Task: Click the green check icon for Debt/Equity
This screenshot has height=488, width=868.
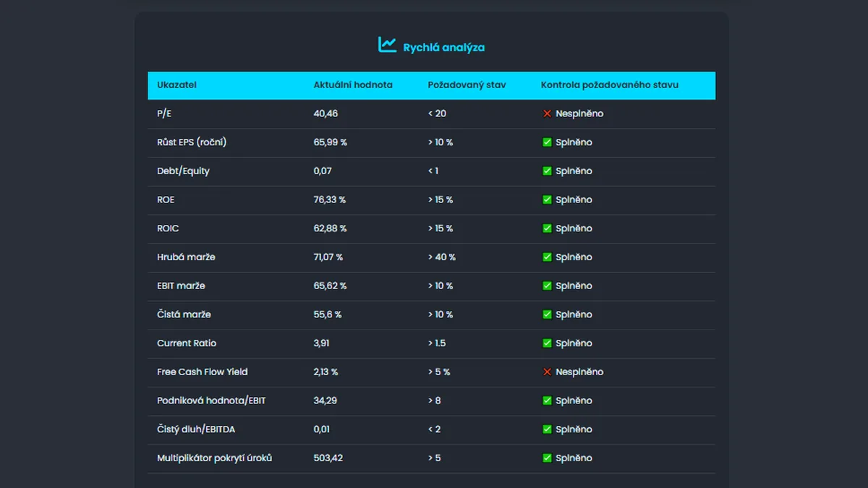Action: pyautogui.click(x=548, y=171)
